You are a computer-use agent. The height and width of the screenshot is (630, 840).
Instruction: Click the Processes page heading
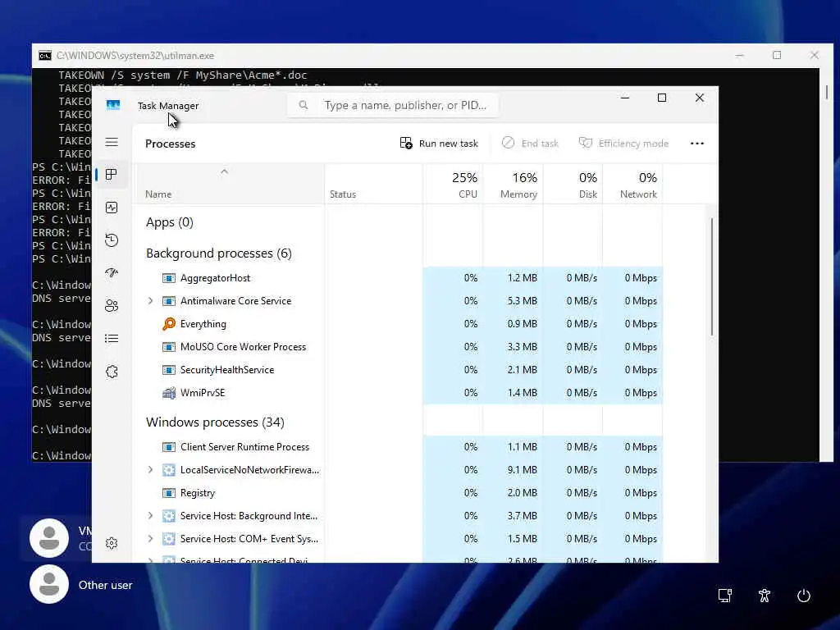click(170, 144)
